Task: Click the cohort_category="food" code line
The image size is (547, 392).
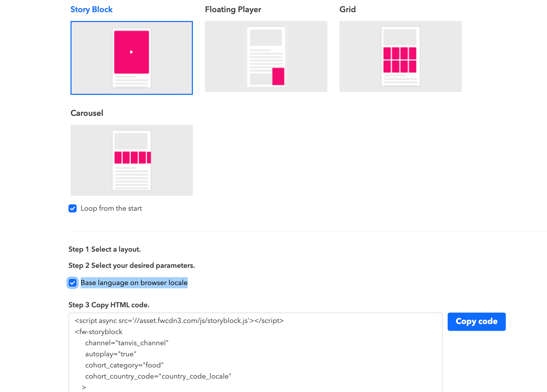Action: click(x=124, y=365)
